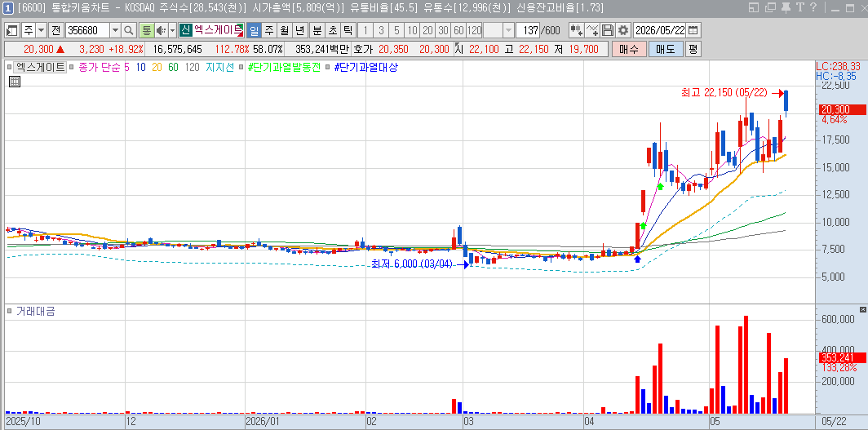Click the gray 120 moving average label
868x430 pixels.
coord(192,67)
